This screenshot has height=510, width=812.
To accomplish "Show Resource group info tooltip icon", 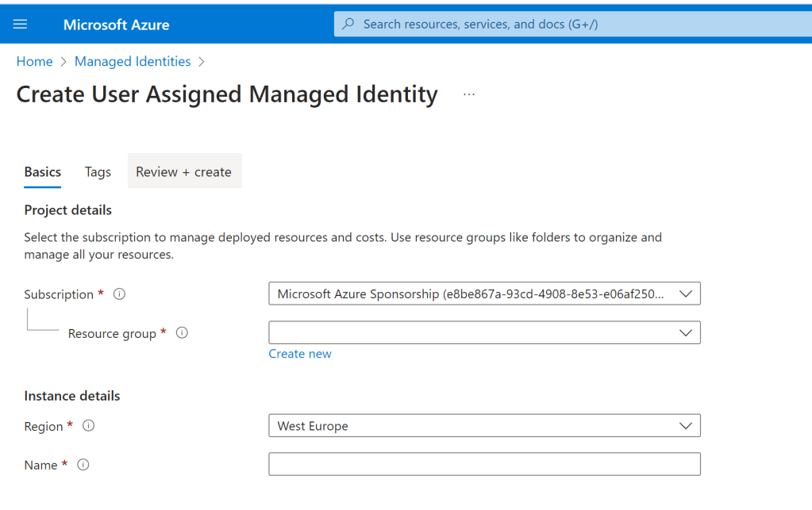I will point(182,332).
